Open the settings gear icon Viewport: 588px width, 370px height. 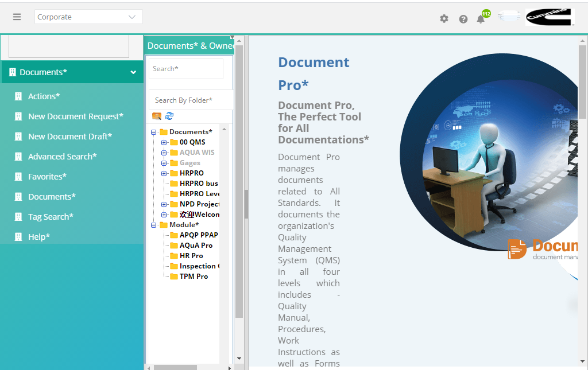[x=444, y=19]
